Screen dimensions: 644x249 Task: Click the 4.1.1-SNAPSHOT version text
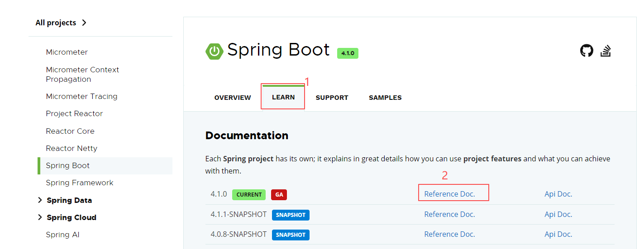coord(239,214)
